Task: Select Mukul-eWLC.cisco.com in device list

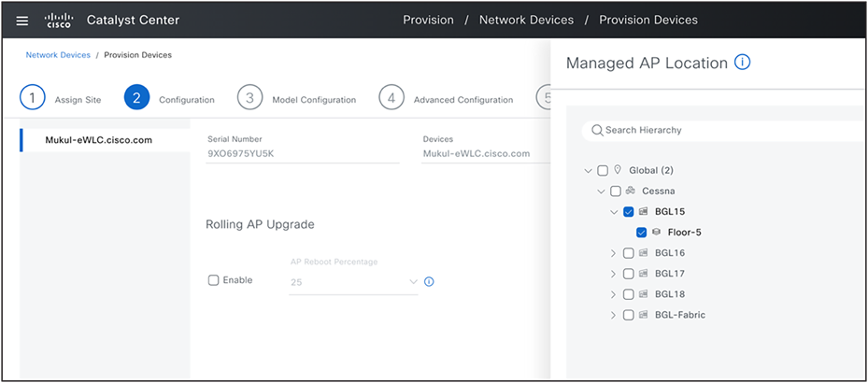Action: [106, 140]
